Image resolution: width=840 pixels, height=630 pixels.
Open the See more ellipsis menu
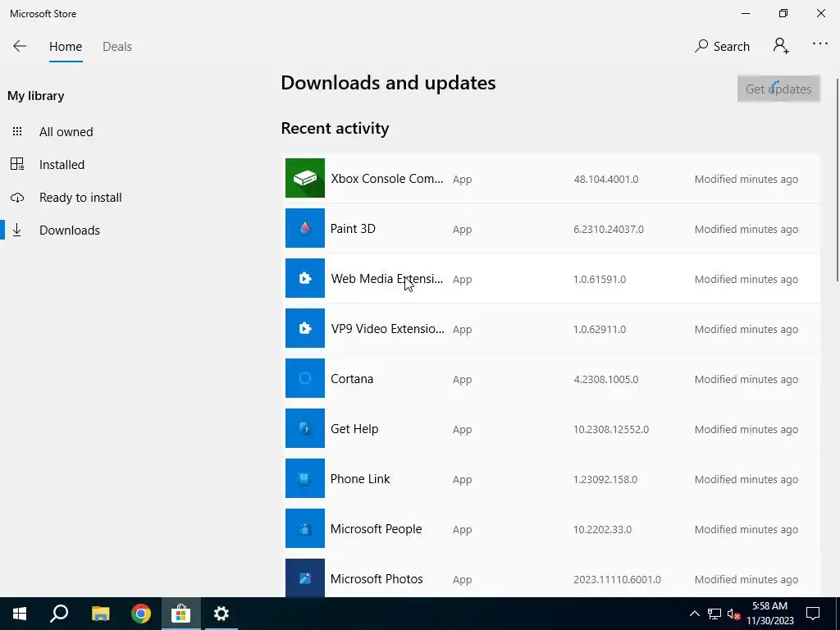(x=820, y=44)
